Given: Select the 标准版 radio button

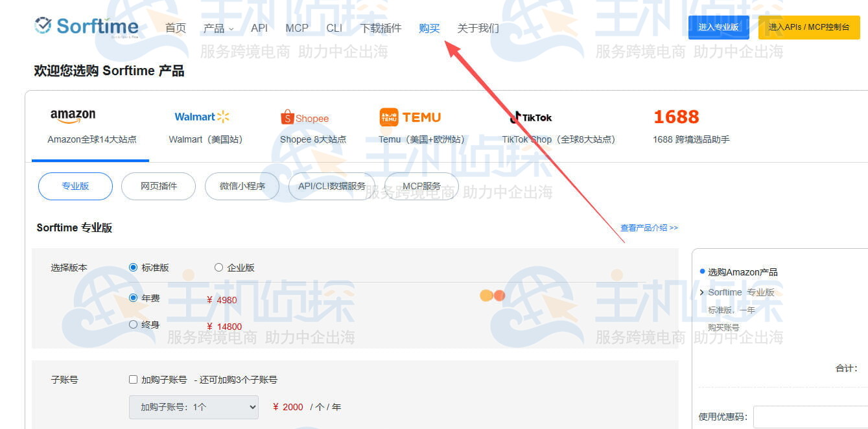Looking at the screenshot, I should pos(134,268).
